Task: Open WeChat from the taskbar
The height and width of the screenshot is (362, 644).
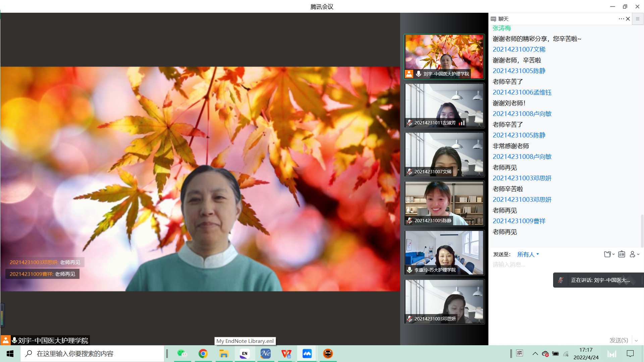Action: (x=182, y=354)
